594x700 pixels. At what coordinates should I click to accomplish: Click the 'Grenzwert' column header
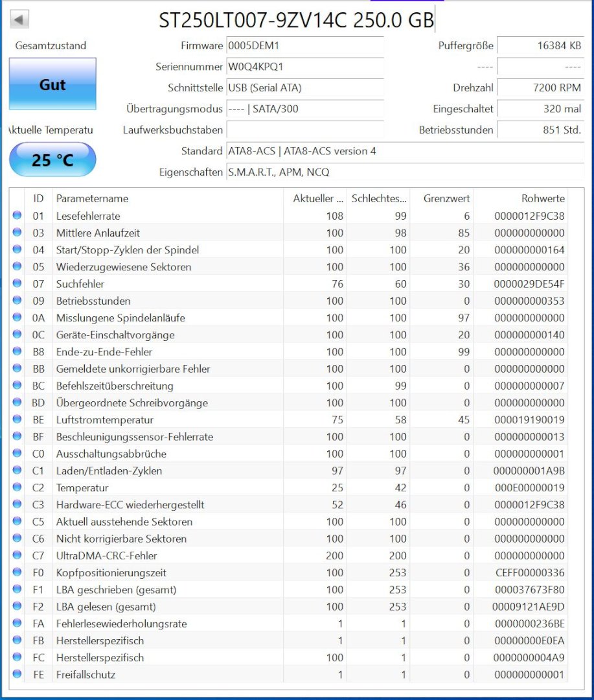446,198
